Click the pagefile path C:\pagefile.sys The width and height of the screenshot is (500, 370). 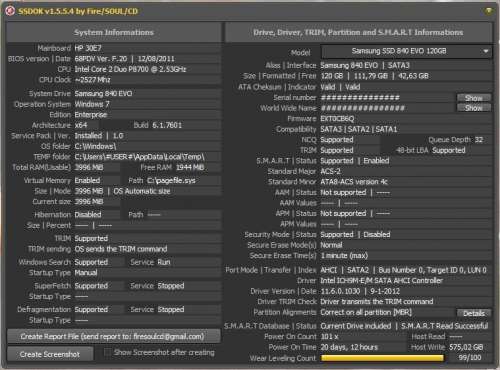[x=171, y=181]
